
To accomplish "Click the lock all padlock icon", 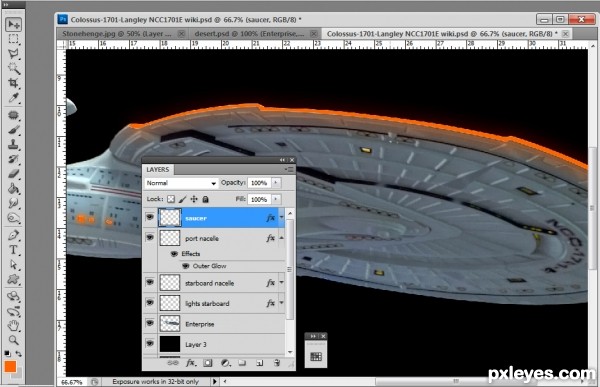I will click(x=205, y=199).
